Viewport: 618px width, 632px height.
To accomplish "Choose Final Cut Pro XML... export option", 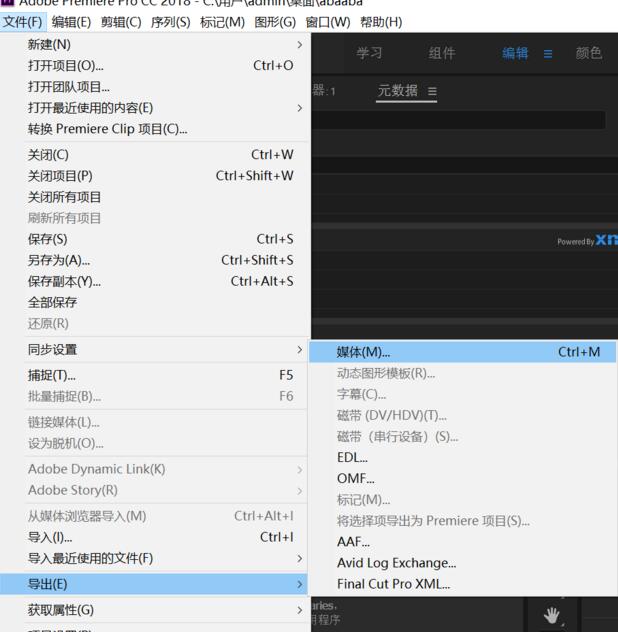I will [462, 584].
